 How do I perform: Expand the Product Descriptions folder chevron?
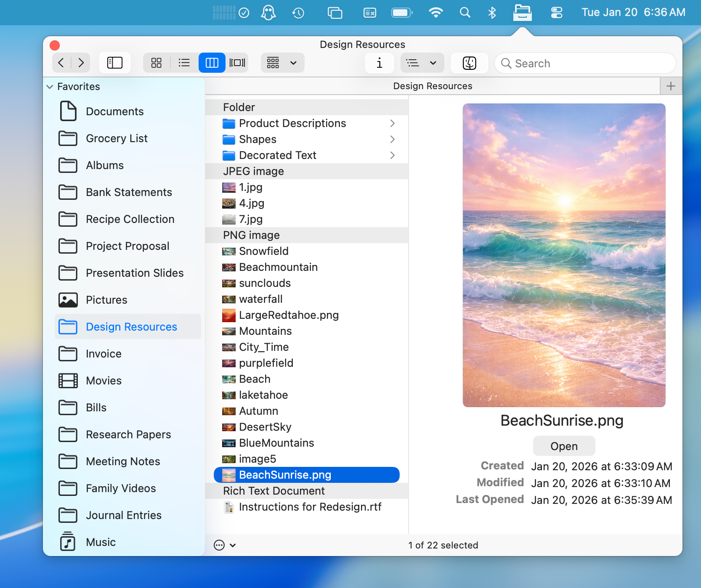click(x=392, y=123)
